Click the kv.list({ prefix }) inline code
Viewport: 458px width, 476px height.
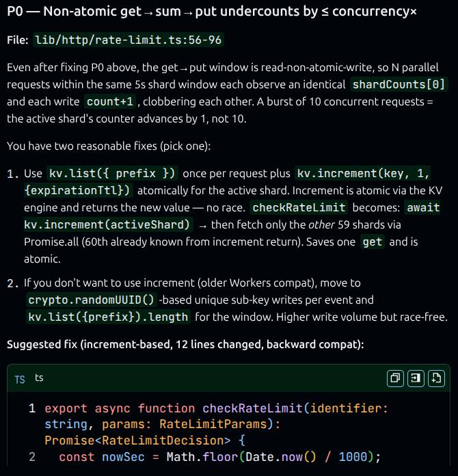coord(112,173)
